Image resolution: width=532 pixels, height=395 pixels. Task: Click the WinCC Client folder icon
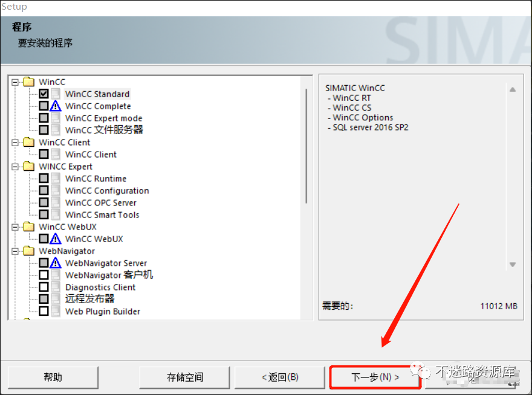click(29, 142)
